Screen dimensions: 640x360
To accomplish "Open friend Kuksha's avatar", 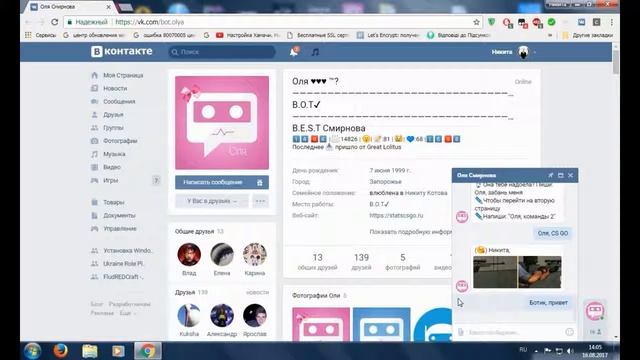I will [x=189, y=315].
